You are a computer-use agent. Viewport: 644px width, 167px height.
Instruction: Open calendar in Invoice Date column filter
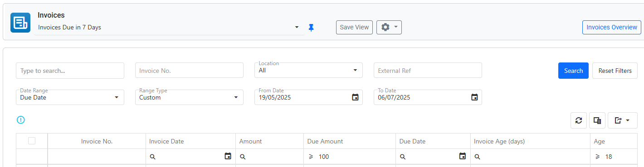(228, 156)
